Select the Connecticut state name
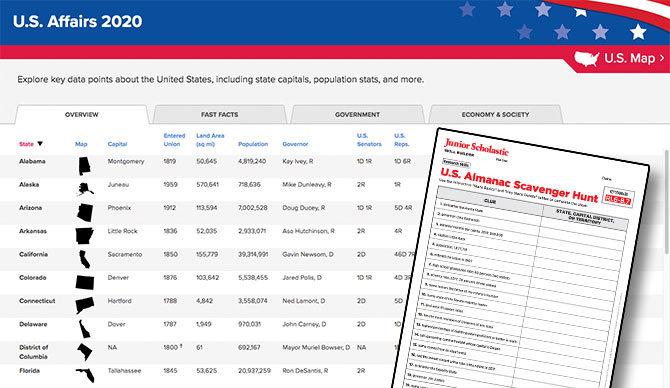 (37, 301)
